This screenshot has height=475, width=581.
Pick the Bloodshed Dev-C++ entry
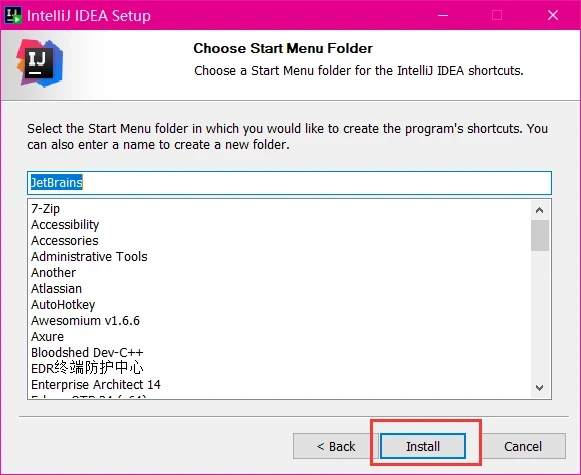pos(87,352)
